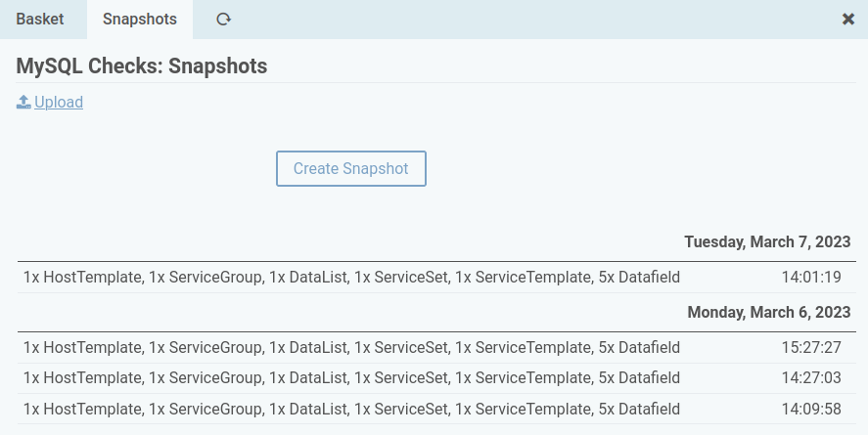Switch to the Basket tab
Viewport: 868px width, 435px height.
coord(40,20)
